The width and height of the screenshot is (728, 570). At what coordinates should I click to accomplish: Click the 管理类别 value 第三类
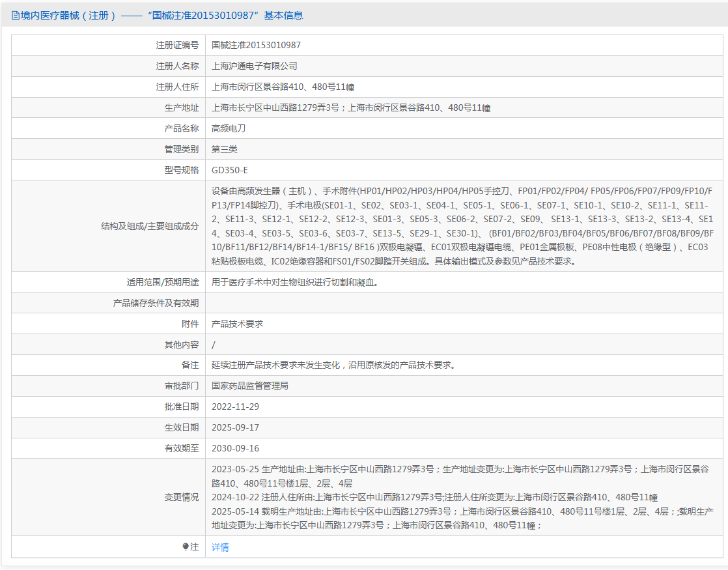(225, 149)
